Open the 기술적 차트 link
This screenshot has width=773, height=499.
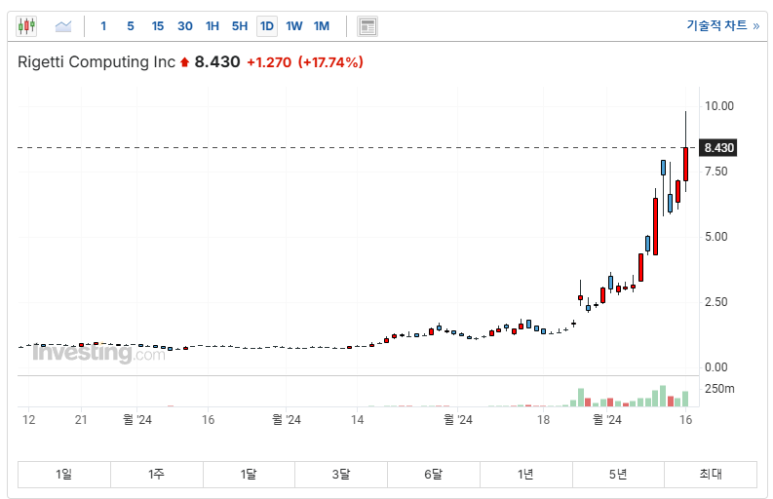pos(723,26)
